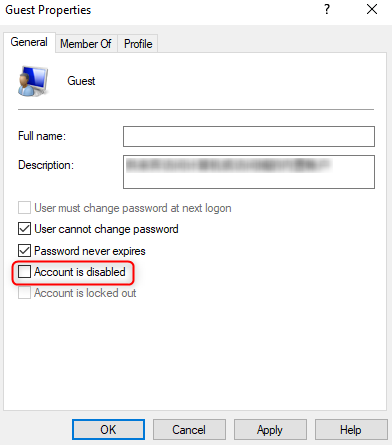Switch to the Member Of tab

point(86,44)
